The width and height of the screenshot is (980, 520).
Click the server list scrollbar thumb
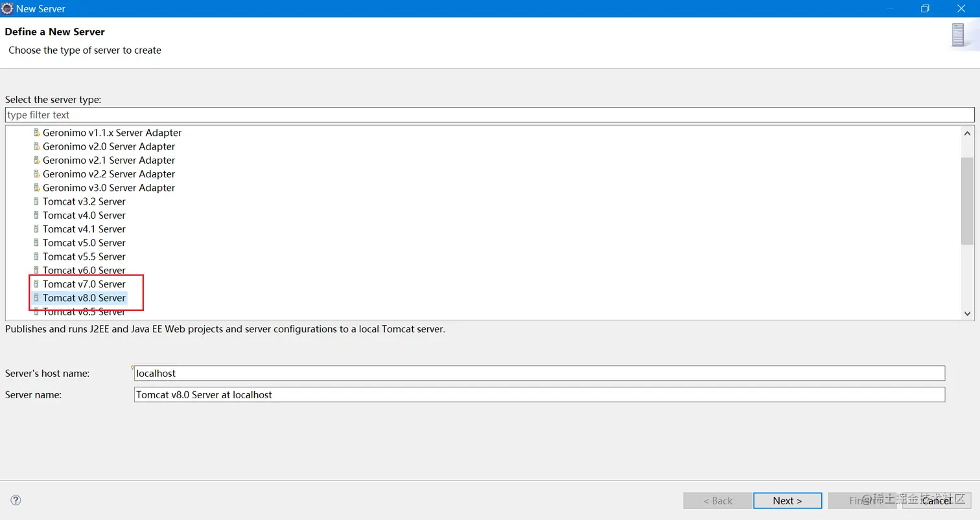pyautogui.click(x=967, y=201)
